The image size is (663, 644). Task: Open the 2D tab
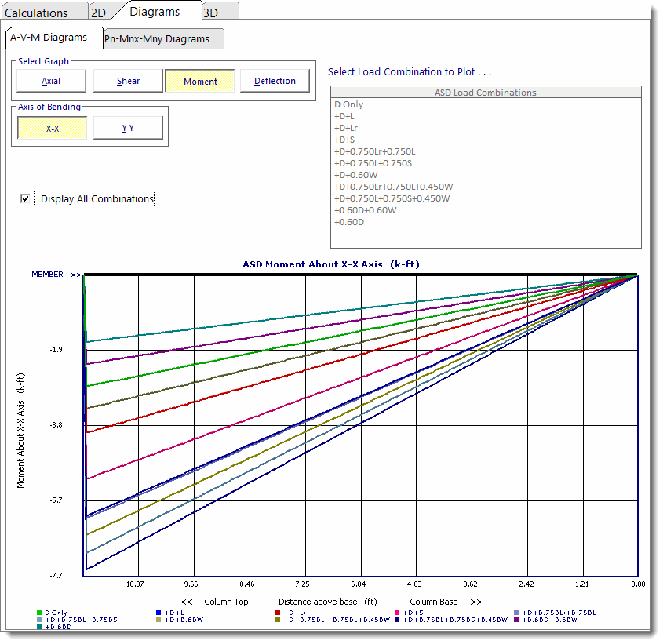(x=98, y=13)
